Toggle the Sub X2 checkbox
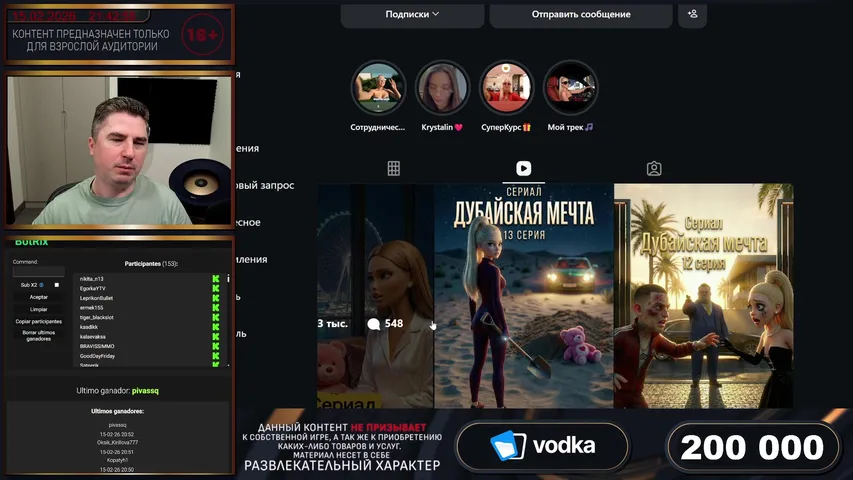This screenshot has width=853, height=480. (57, 285)
